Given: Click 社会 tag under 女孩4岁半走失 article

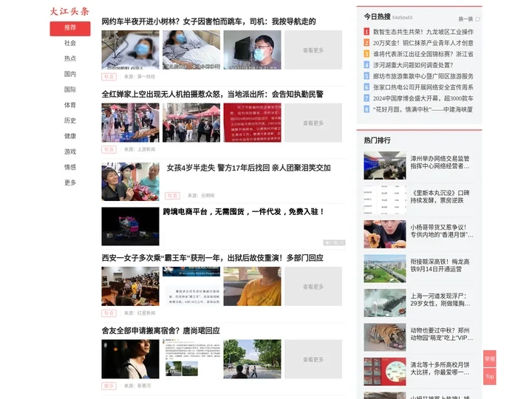Looking at the screenshot, I should pyautogui.click(x=172, y=195).
